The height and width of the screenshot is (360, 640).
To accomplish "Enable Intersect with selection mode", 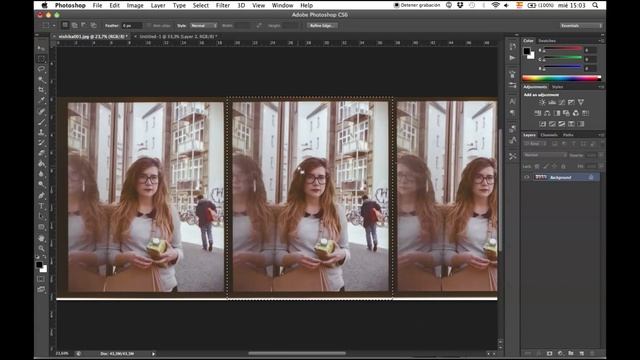I will click(93, 25).
